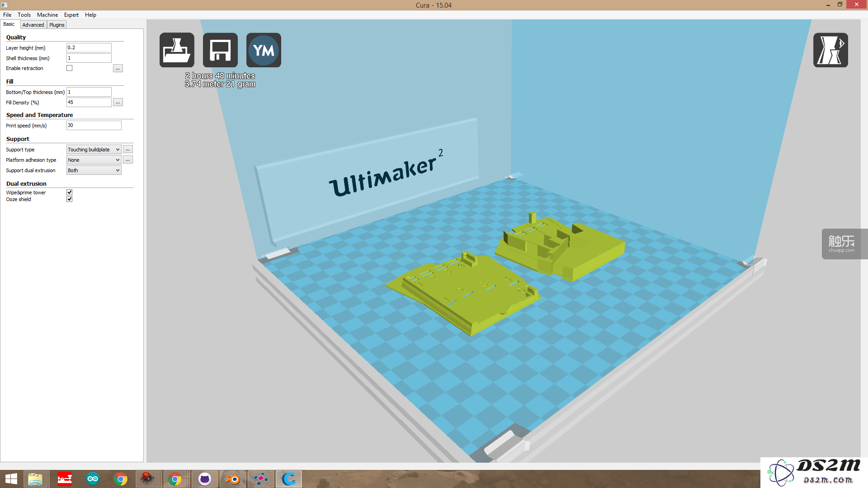Open second Chrome taskbar icon
The width and height of the screenshot is (868, 488).
pyautogui.click(x=175, y=479)
